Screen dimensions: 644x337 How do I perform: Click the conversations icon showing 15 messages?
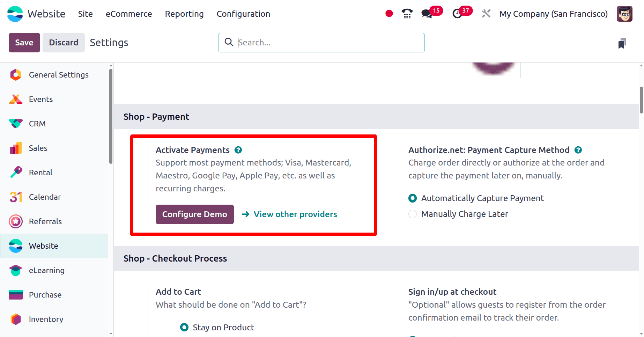[427, 14]
